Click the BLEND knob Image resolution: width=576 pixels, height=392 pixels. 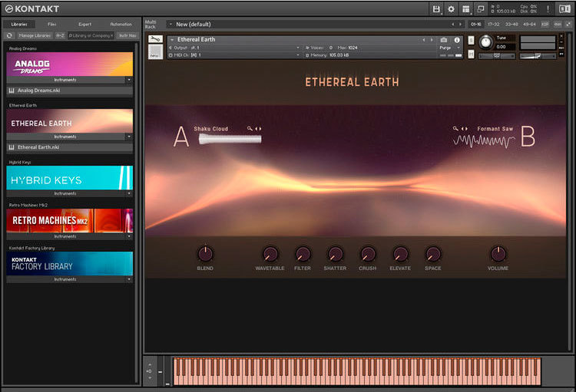click(205, 253)
